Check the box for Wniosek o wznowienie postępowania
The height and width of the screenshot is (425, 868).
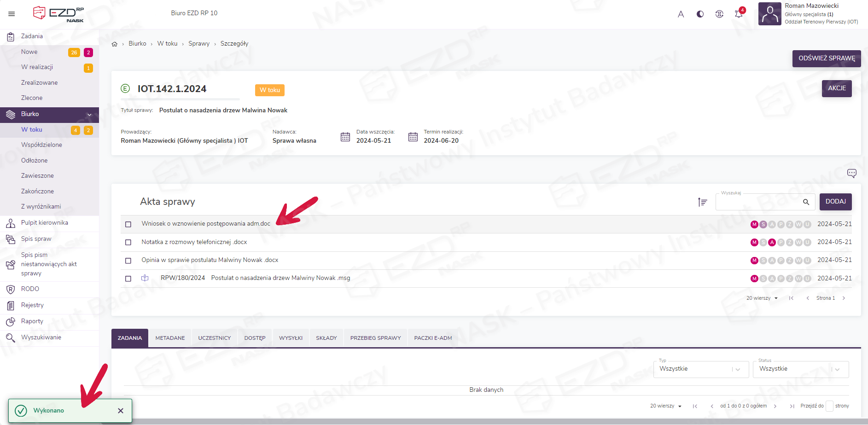coord(128,224)
